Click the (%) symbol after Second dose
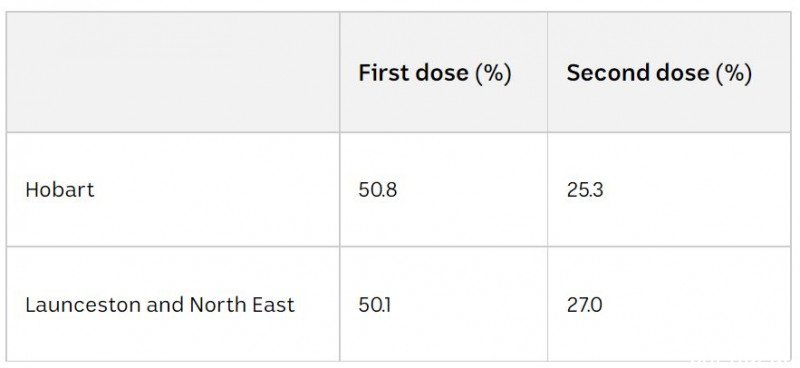 pyautogui.click(x=734, y=73)
